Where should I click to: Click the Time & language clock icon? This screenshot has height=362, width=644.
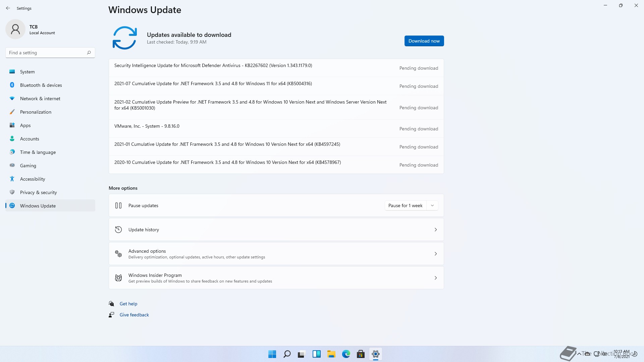point(12,152)
